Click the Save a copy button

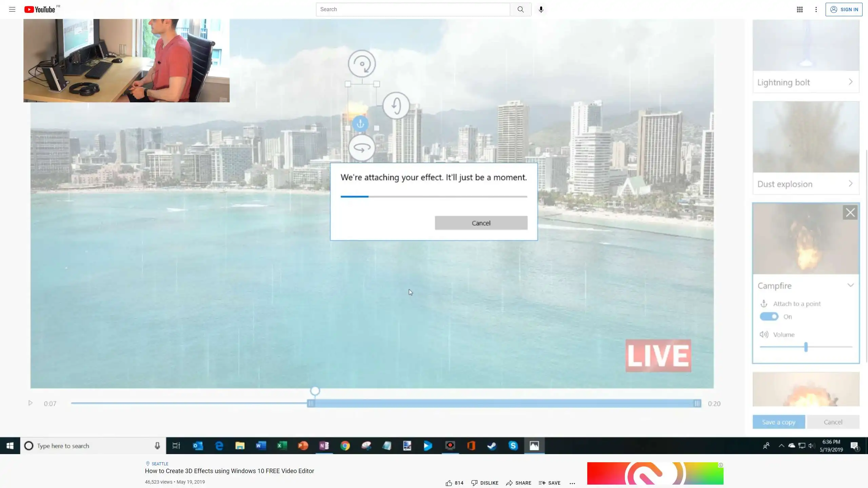[x=778, y=422]
